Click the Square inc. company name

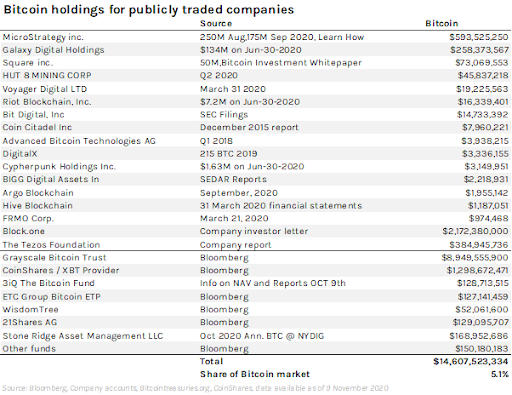(x=28, y=63)
